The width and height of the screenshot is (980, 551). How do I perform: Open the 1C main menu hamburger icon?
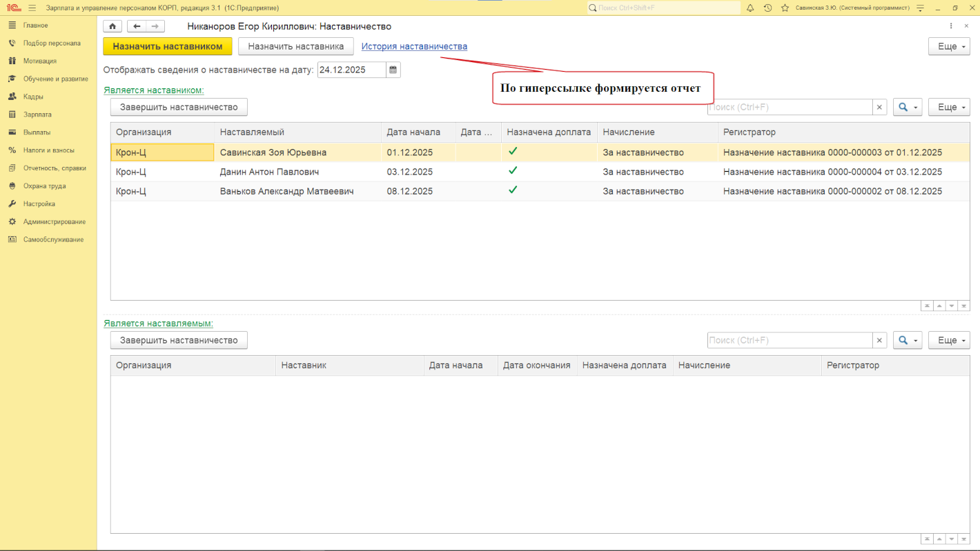(x=32, y=8)
